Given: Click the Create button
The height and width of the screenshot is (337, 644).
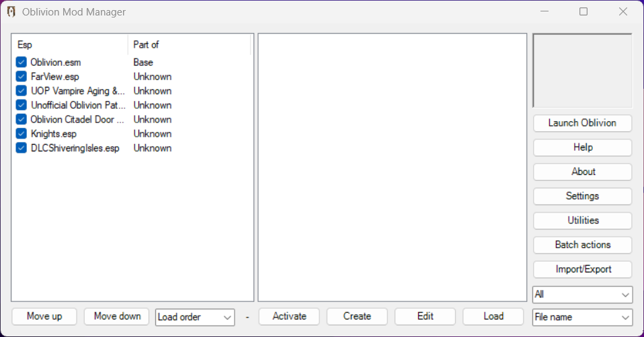Looking at the screenshot, I should (357, 316).
